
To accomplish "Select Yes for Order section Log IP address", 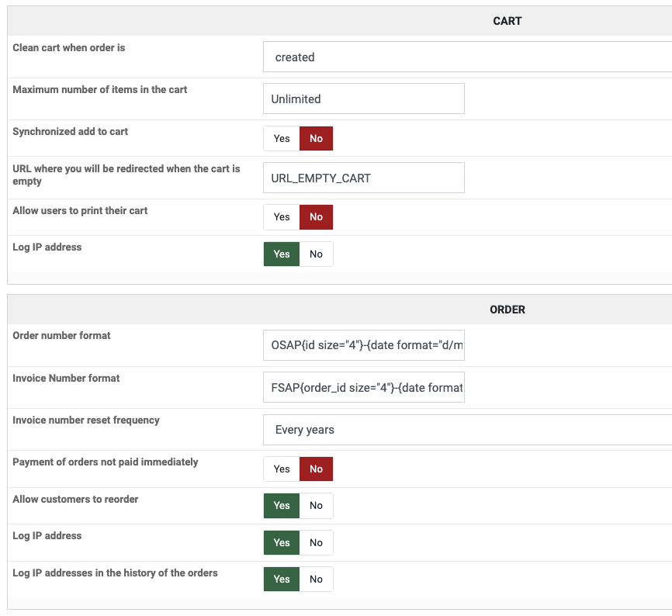I will pos(282,543).
